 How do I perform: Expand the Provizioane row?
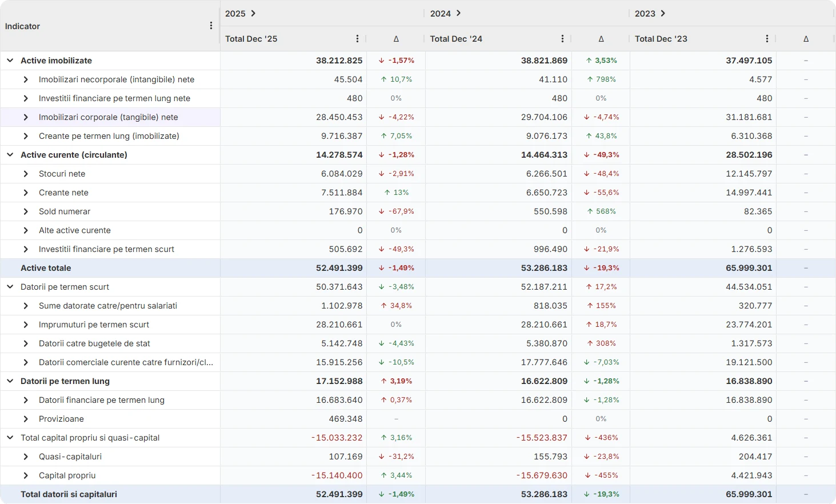pos(26,419)
